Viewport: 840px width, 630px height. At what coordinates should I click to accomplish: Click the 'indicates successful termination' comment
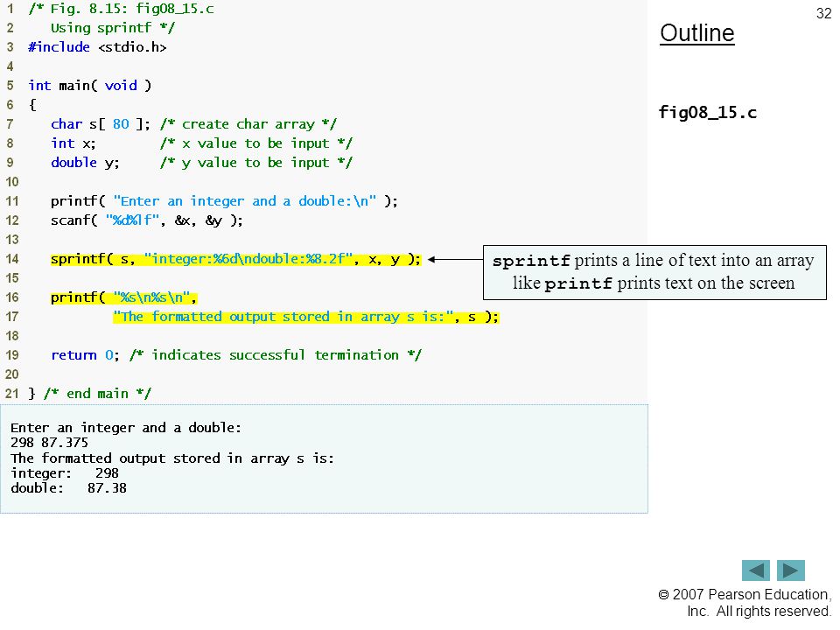point(276,355)
